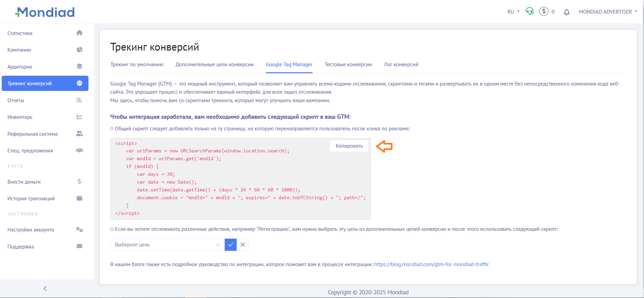This screenshot has width=644, height=298.
Task: Open the Лог конверсий tab
Action: pos(401,64)
